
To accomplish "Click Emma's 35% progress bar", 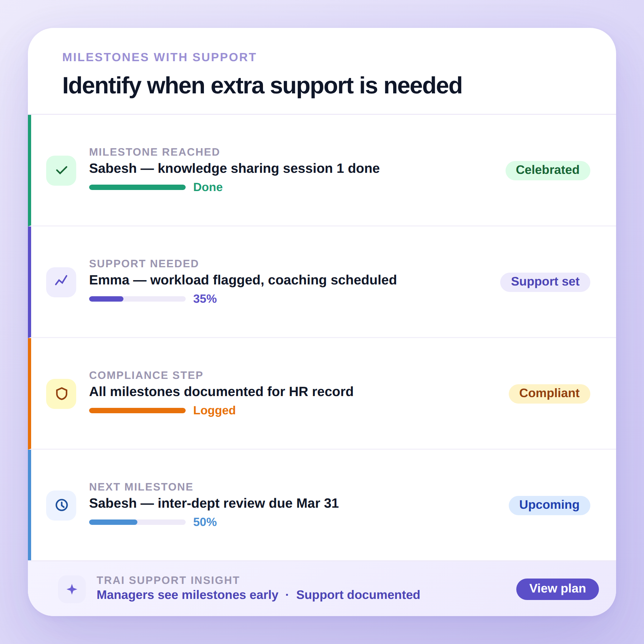I will click(x=137, y=298).
